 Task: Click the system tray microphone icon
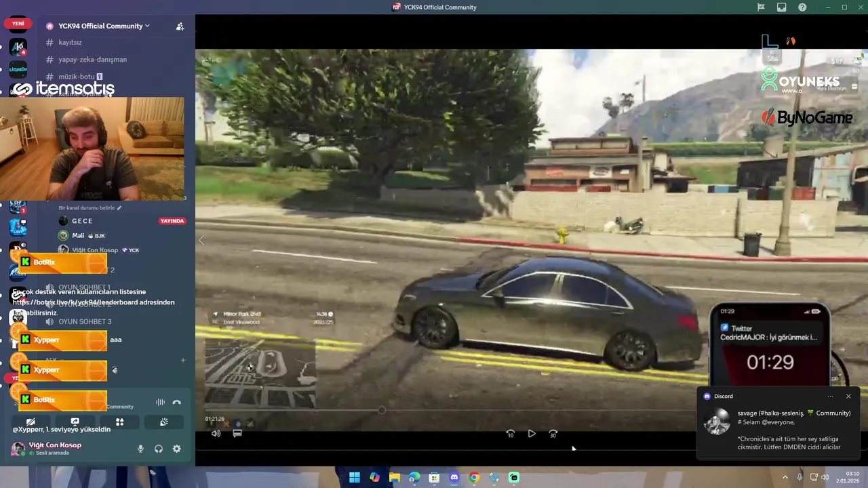(800, 477)
